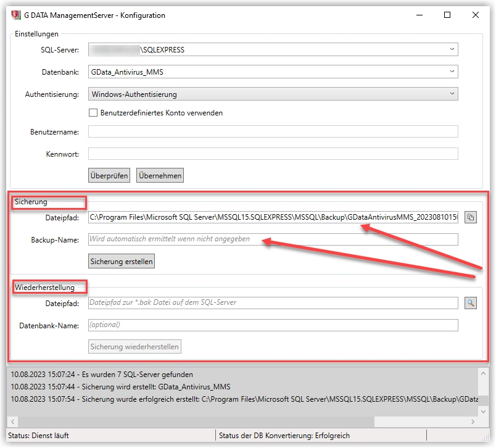Click the Backup-Name field

273,239
